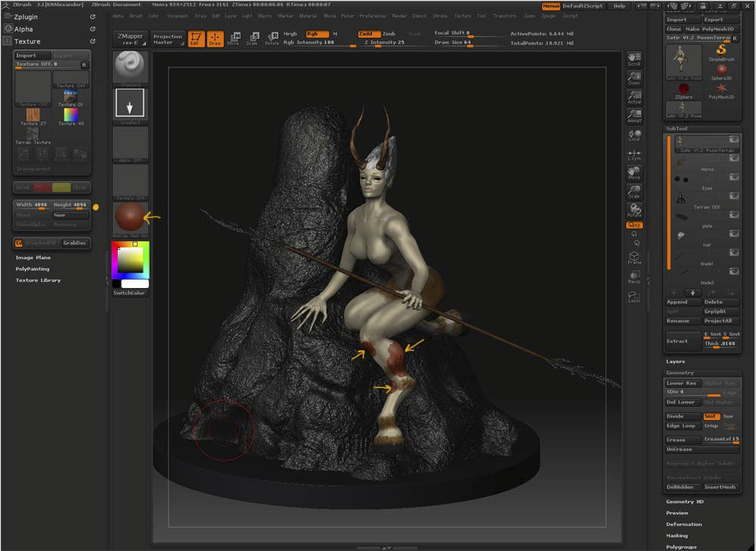Viewport: 756px width, 551px height.
Task: Activate the Rotate tool in the top shelf
Action: click(x=271, y=39)
